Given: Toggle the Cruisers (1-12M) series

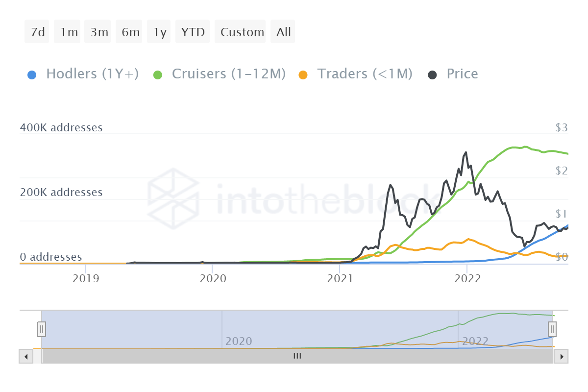Looking at the screenshot, I should click(x=228, y=74).
